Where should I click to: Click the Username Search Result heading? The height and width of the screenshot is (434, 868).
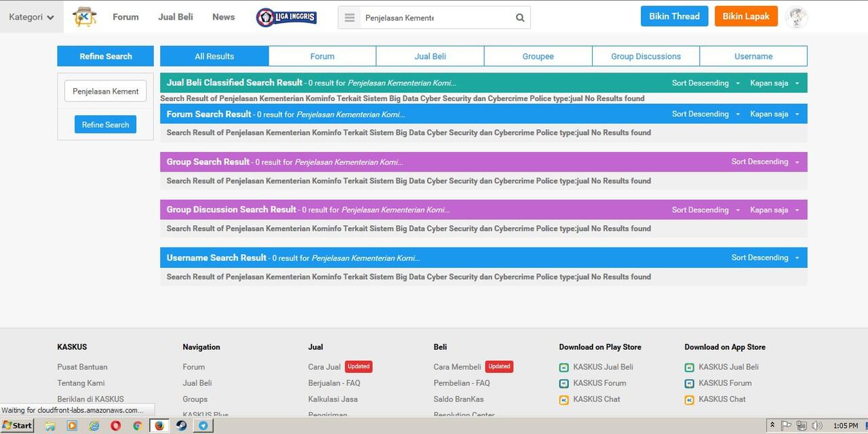click(216, 258)
